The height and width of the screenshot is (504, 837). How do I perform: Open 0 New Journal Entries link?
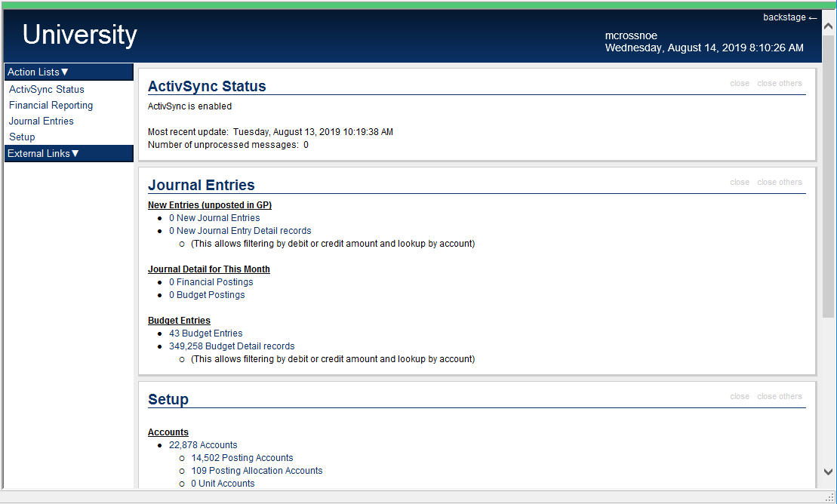click(x=214, y=218)
